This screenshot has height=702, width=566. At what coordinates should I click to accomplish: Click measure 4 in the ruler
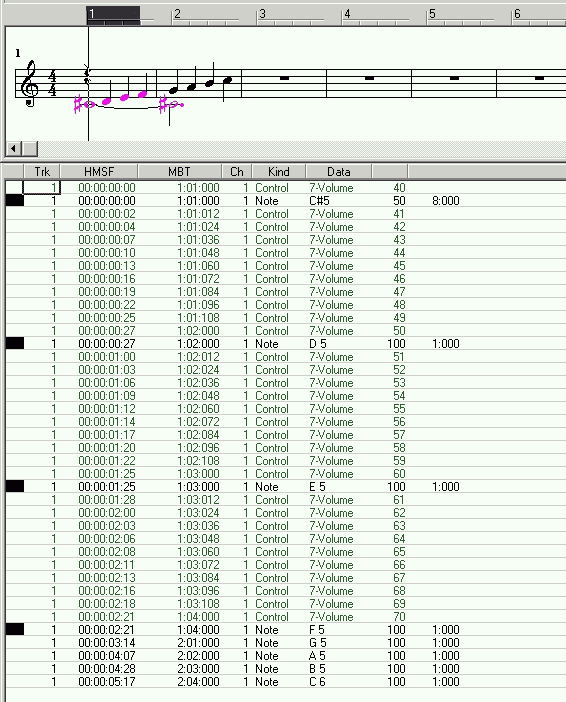347,15
